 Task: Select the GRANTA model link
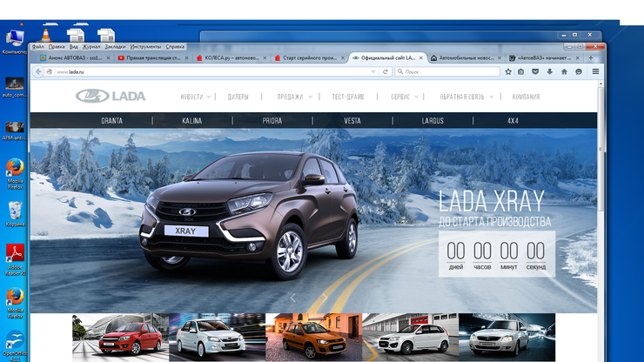[x=111, y=121]
